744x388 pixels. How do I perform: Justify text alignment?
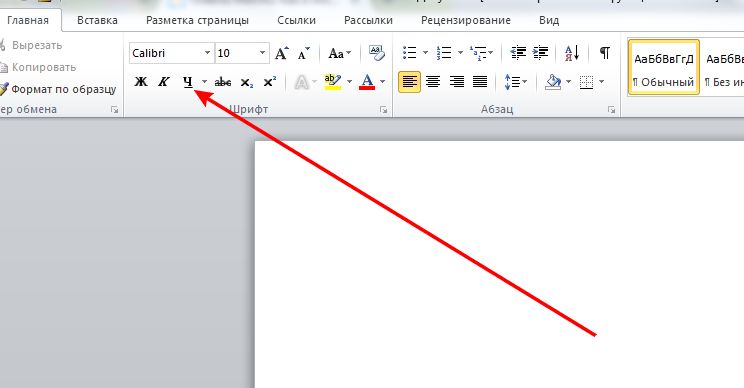point(480,82)
